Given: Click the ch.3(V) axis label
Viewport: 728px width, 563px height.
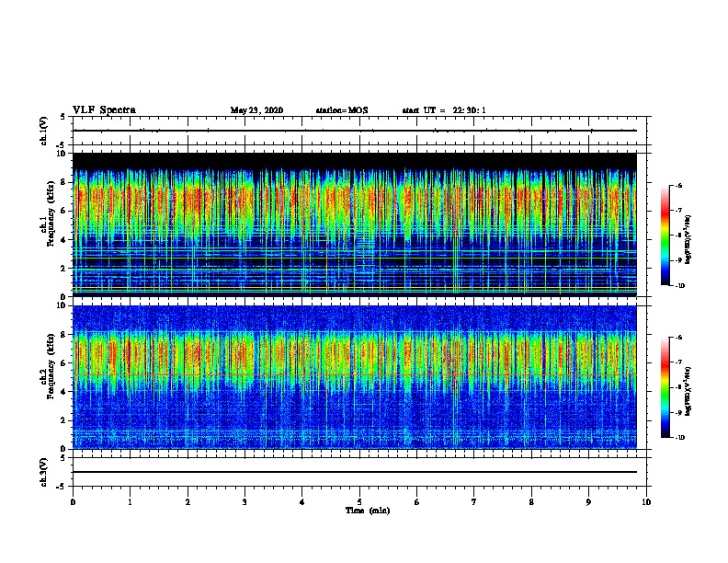Looking at the screenshot, I should 44,472.
